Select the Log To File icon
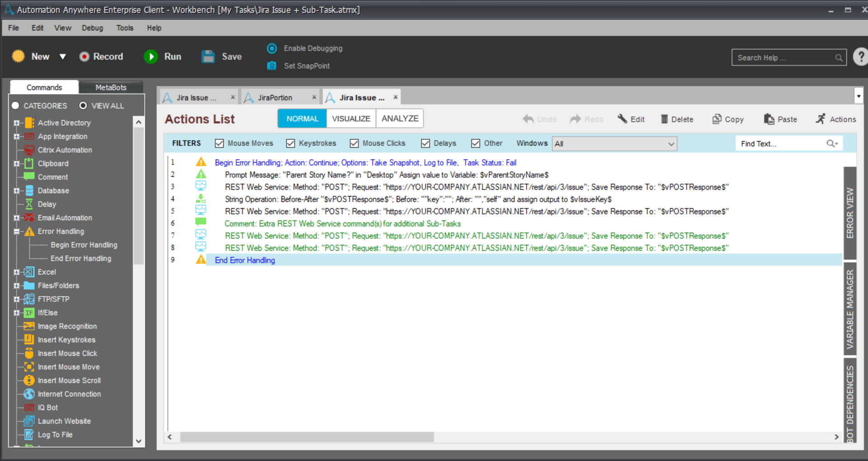Screen dimensions: 868x461 point(29,434)
